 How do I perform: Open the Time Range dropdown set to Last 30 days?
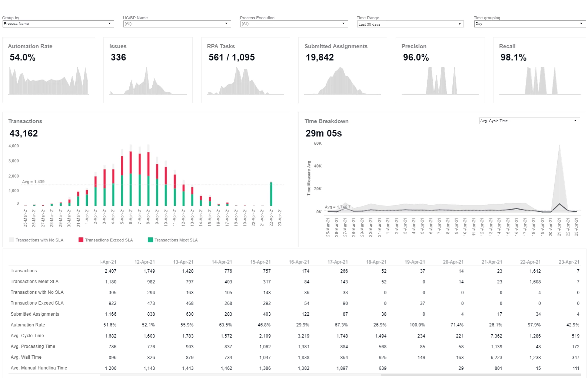[410, 24]
